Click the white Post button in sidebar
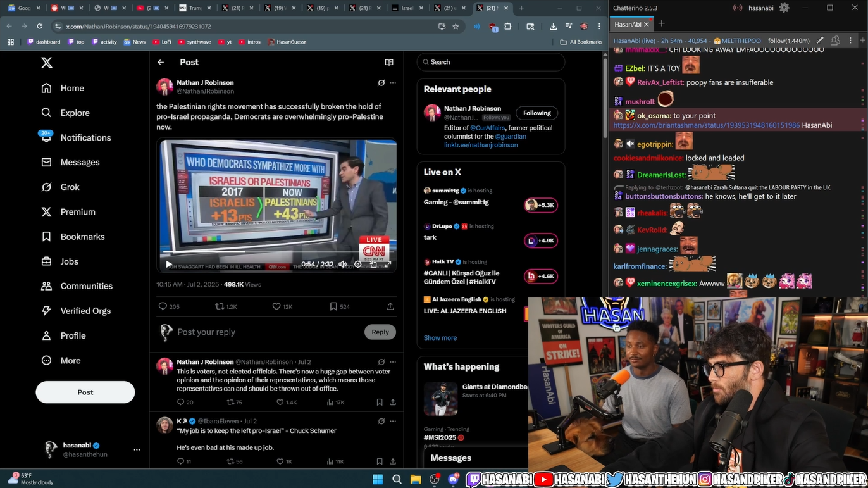The image size is (868, 488). [85, 392]
